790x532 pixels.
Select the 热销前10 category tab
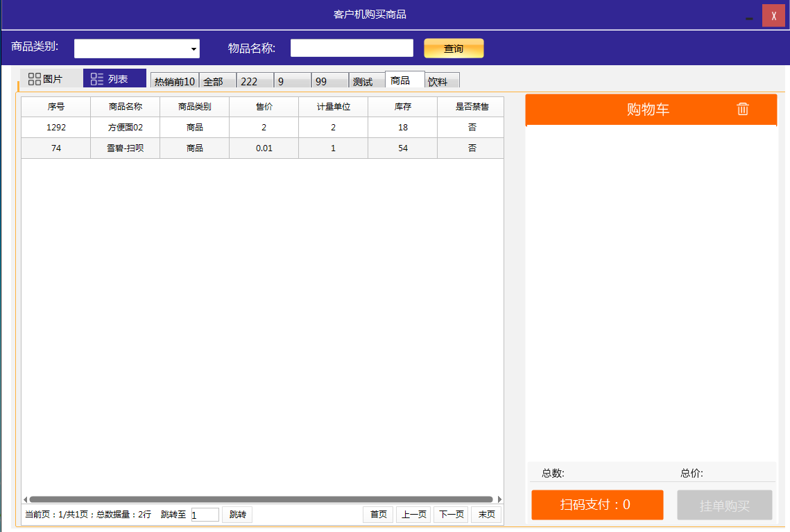(175, 81)
